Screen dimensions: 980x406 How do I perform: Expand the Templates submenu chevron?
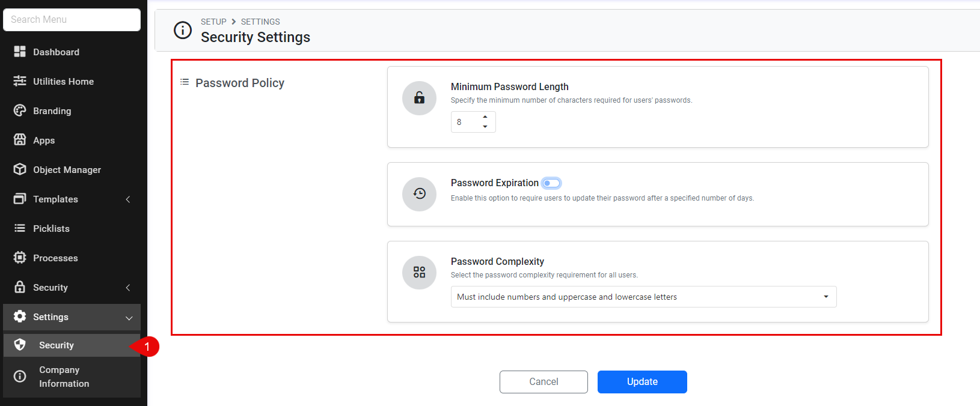pyautogui.click(x=128, y=199)
